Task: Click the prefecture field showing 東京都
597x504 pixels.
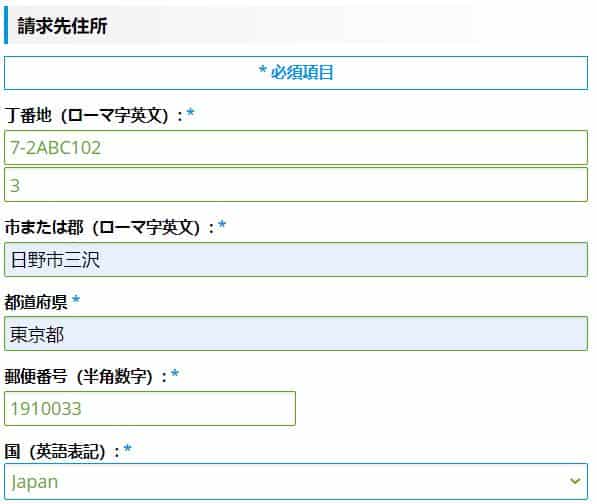Action: tap(296, 334)
